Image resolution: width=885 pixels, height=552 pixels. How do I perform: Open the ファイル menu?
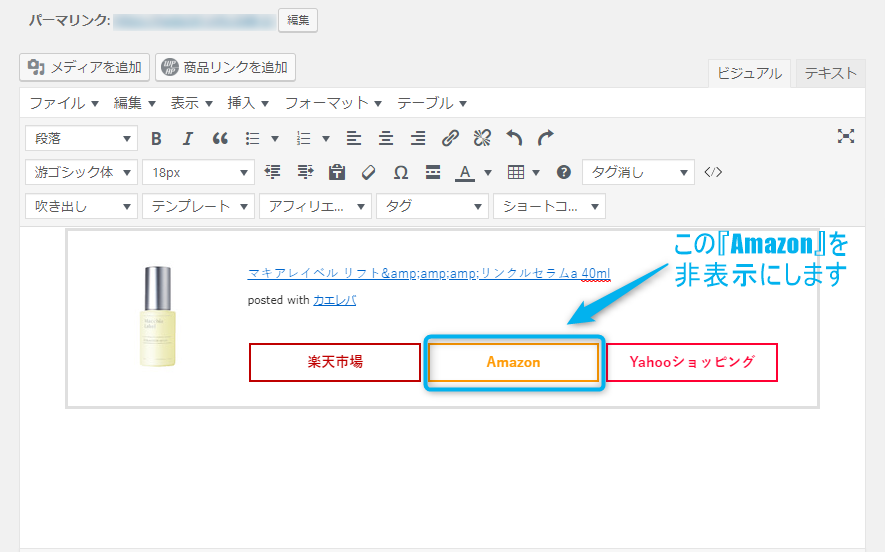point(64,103)
